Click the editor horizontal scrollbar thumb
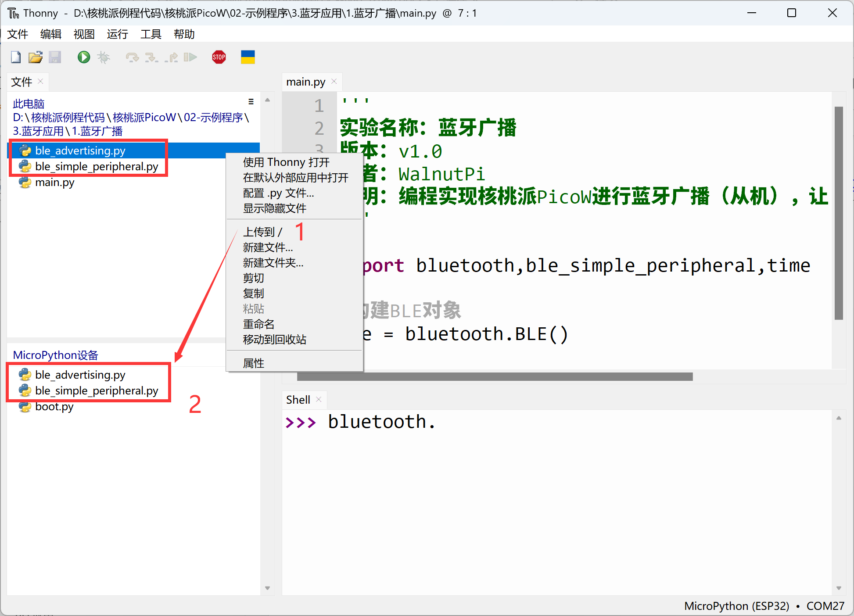This screenshot has width=854, height=616. point(495,377)
